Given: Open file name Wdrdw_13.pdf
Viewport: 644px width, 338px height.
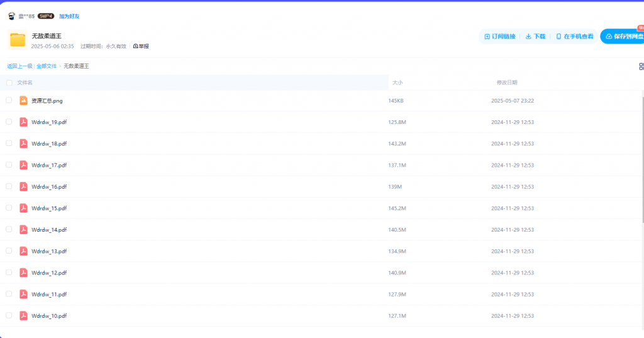Looking at the screenshot, I should (x=49, y=251).
